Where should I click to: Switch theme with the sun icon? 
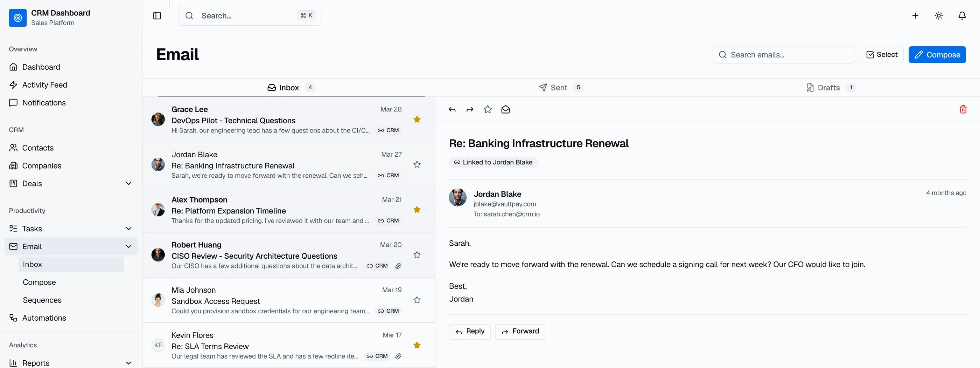939,16
